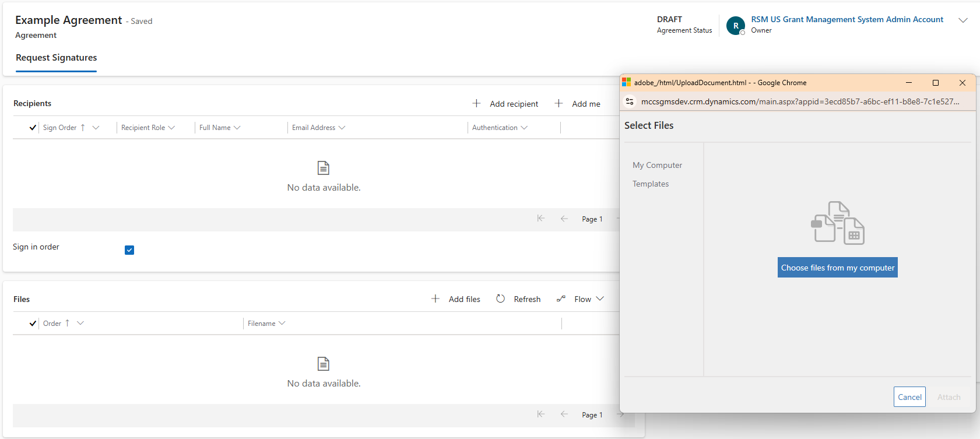Screen dimensions: 980x439
Task: Go to next page in Files grid
Action: (x=621, y=415)
